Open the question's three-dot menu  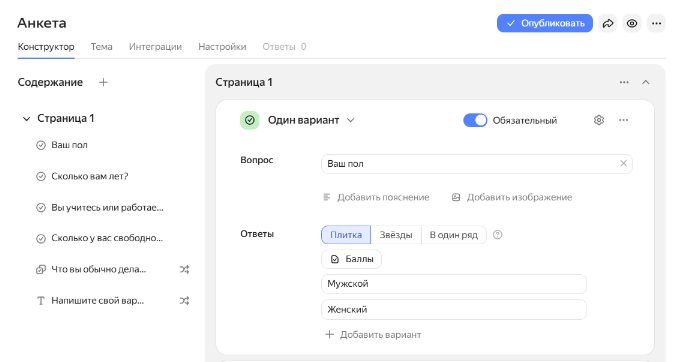point(624,120)
